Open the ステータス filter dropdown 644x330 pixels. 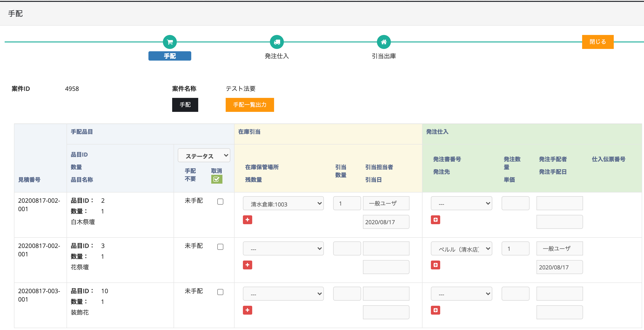204,156
